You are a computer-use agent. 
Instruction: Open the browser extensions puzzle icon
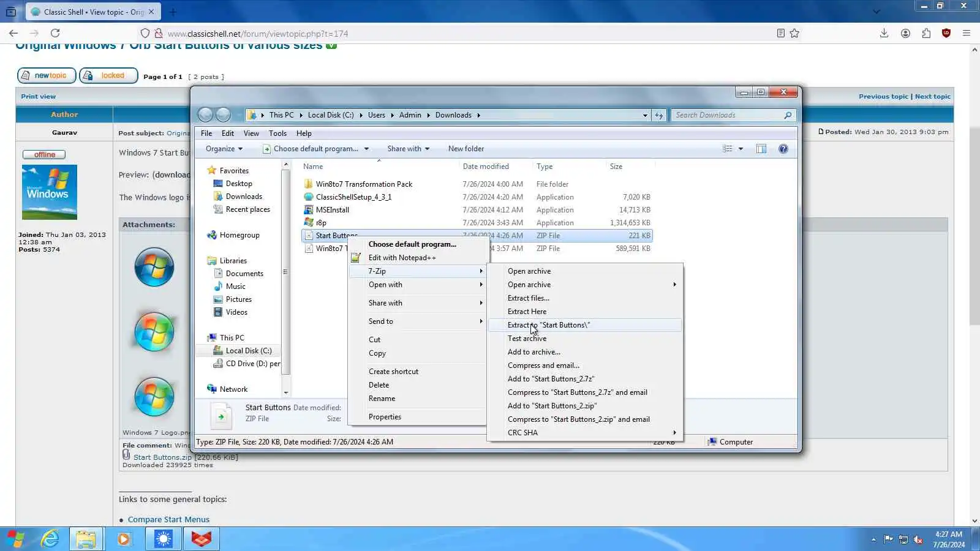[926, 33]
